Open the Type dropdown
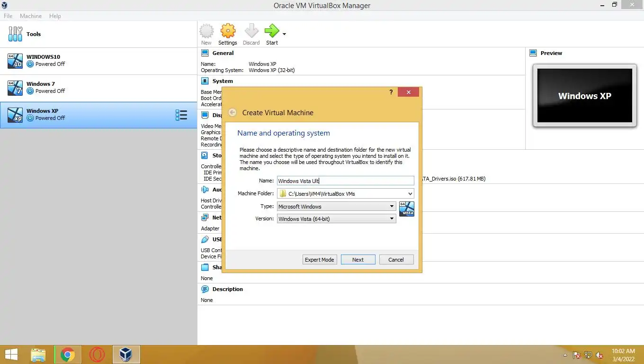This screenshot has height=364, width=644. coord(337,206)
